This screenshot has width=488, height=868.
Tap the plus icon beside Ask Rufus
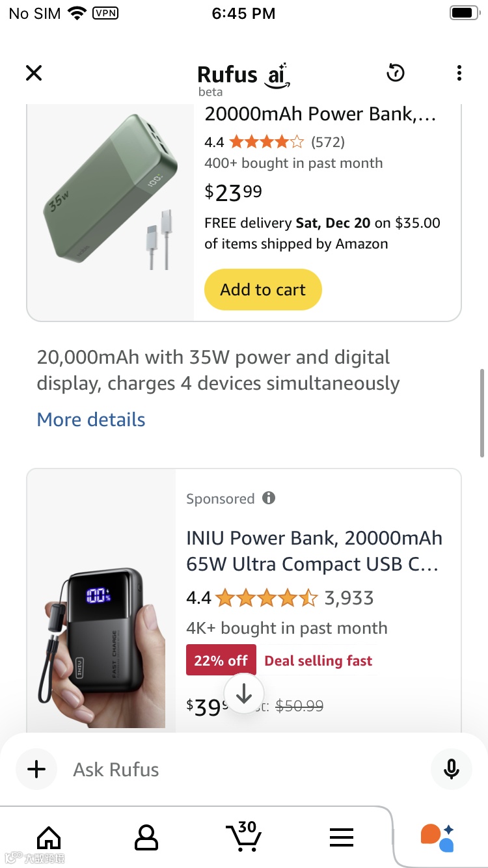(x=36, y=769)
